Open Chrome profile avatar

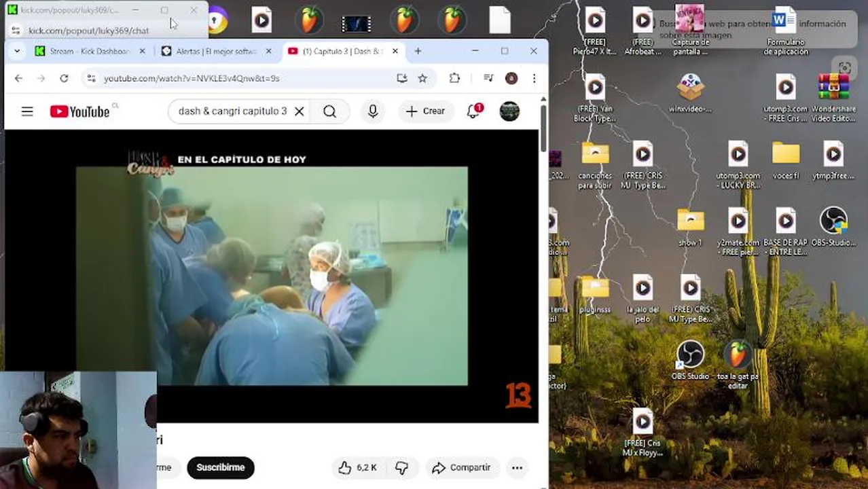[511, 78]
